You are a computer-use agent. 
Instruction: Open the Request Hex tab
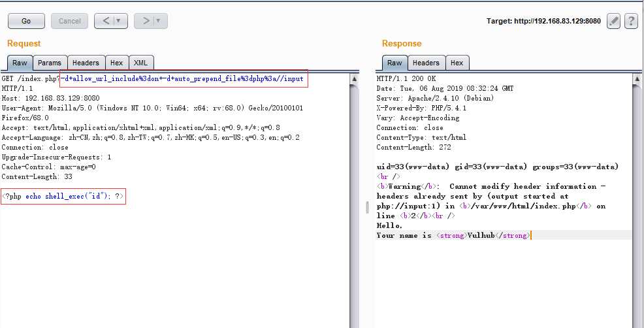[117, 63]
